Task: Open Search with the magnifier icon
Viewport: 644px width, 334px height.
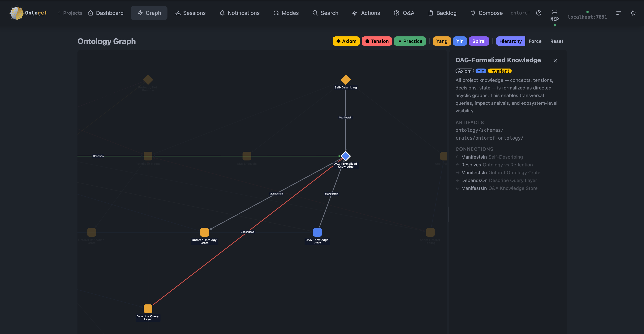Action: tap(315, 13)
